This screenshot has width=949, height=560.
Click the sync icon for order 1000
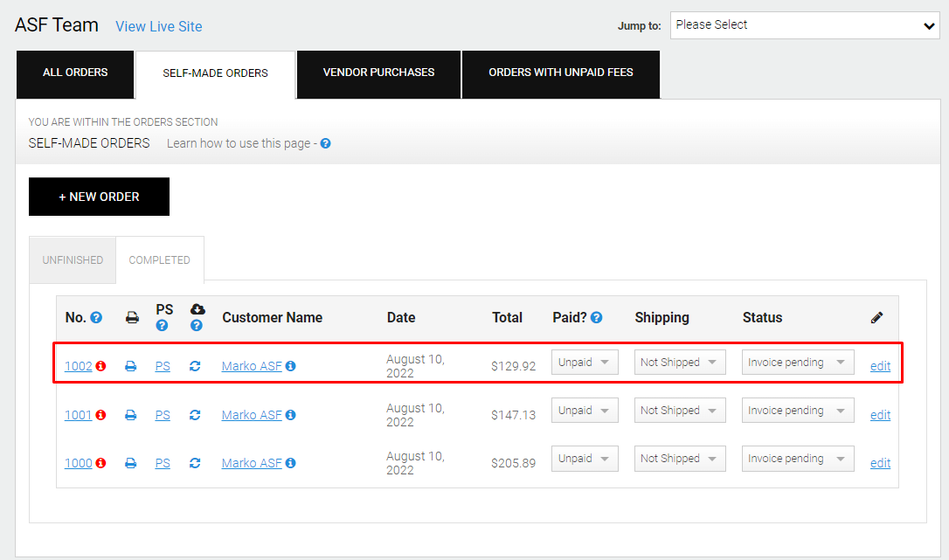tap(195, 463)
